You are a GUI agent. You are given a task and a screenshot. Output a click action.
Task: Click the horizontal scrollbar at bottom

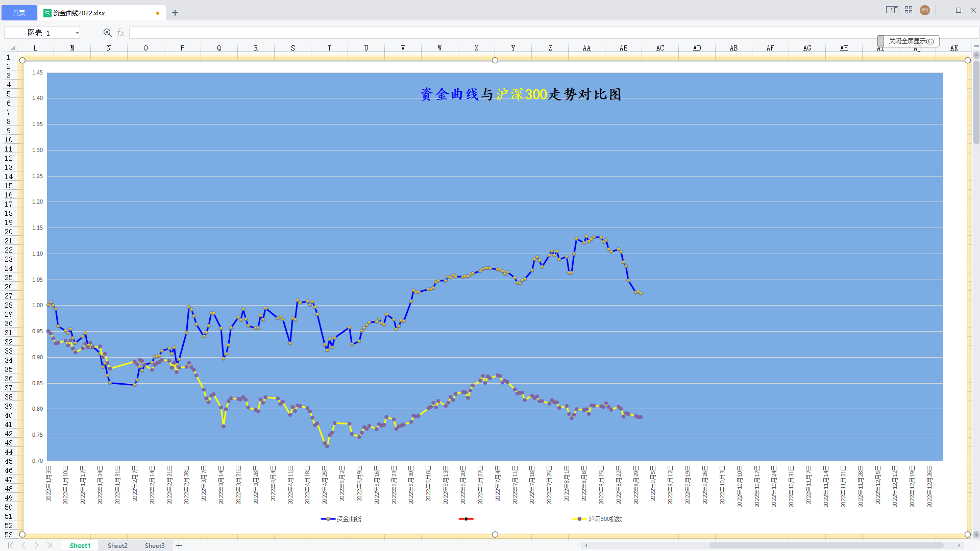[x=826, y=545]
